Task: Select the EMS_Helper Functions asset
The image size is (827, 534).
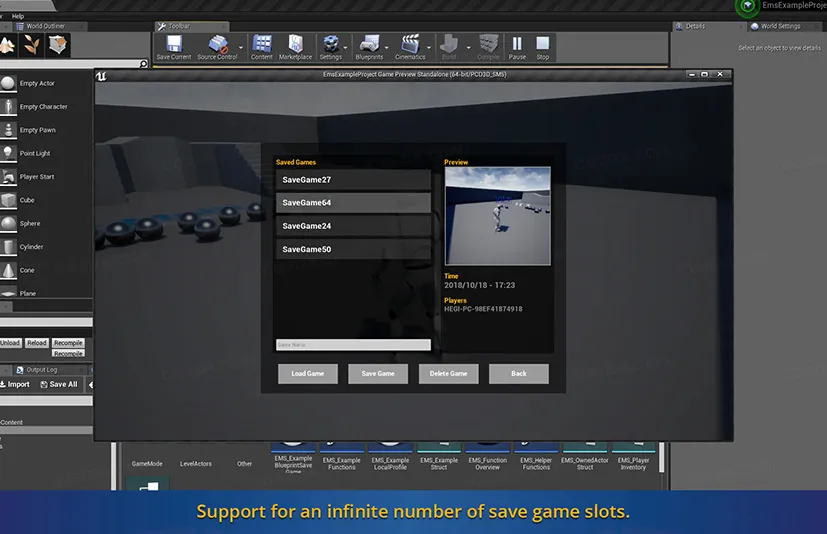Action: pos(536,458)
